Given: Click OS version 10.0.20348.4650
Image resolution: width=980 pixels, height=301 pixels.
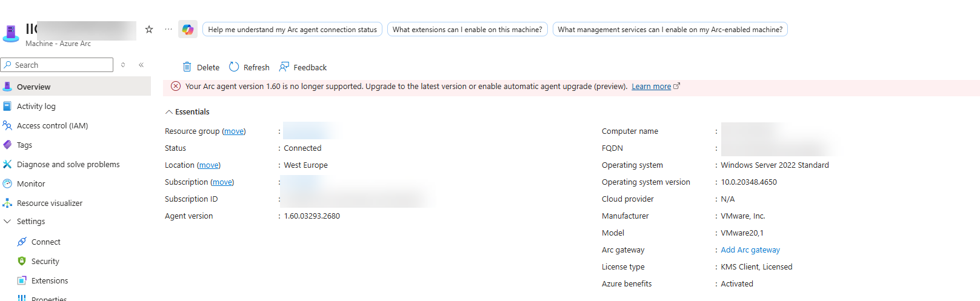Looking at the screenshot, I should point(749,182).
